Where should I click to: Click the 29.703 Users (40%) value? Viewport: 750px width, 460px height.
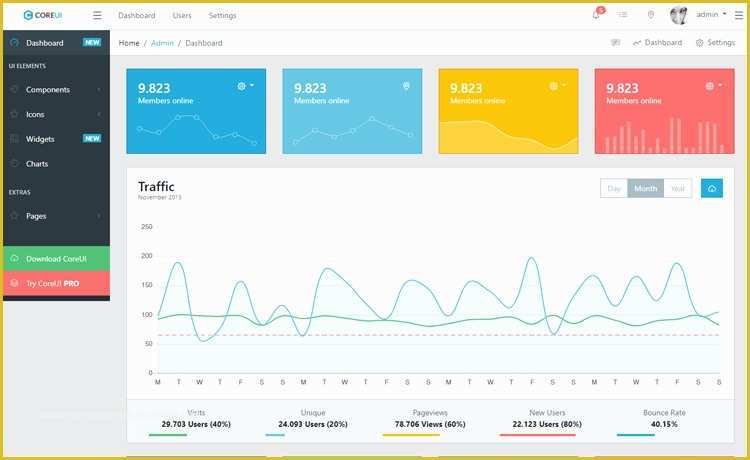[196, 424]
